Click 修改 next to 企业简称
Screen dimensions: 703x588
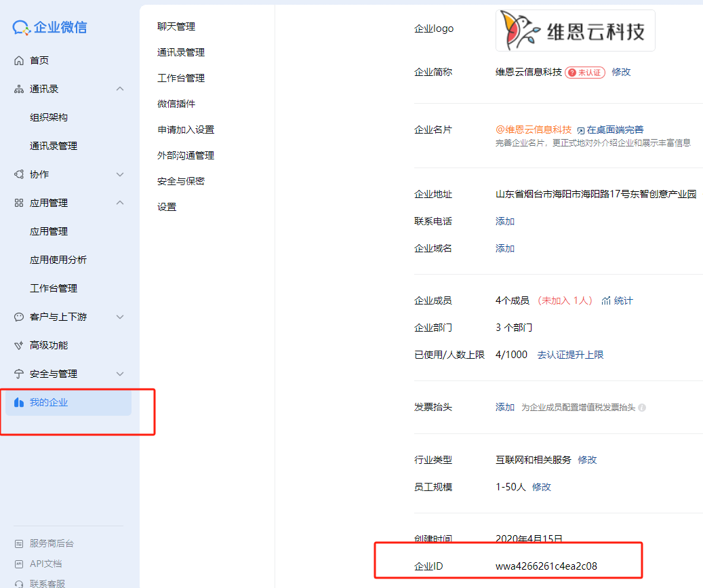point(621,72)
